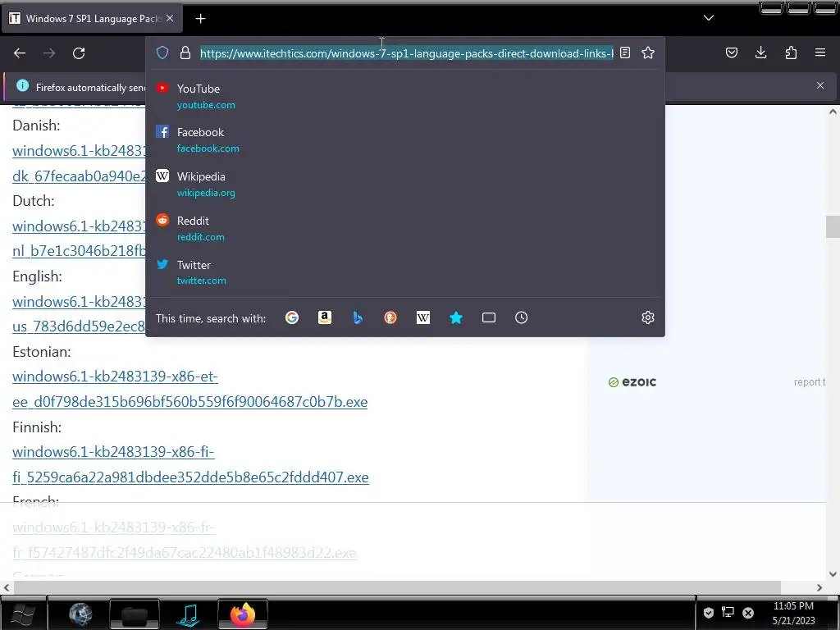Click the security shield tray icon
This screenshot has width=840, height=630.
[x=708, y=612]
